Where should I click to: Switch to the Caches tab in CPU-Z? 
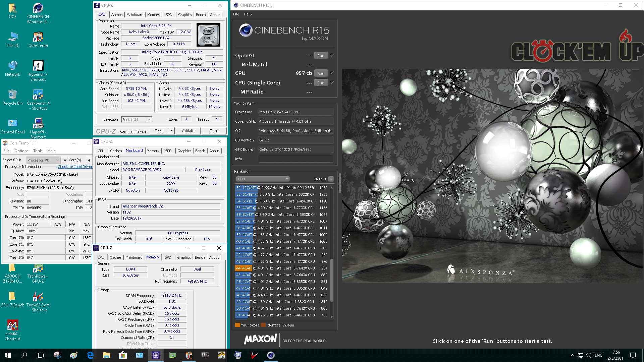coord(116,15)
